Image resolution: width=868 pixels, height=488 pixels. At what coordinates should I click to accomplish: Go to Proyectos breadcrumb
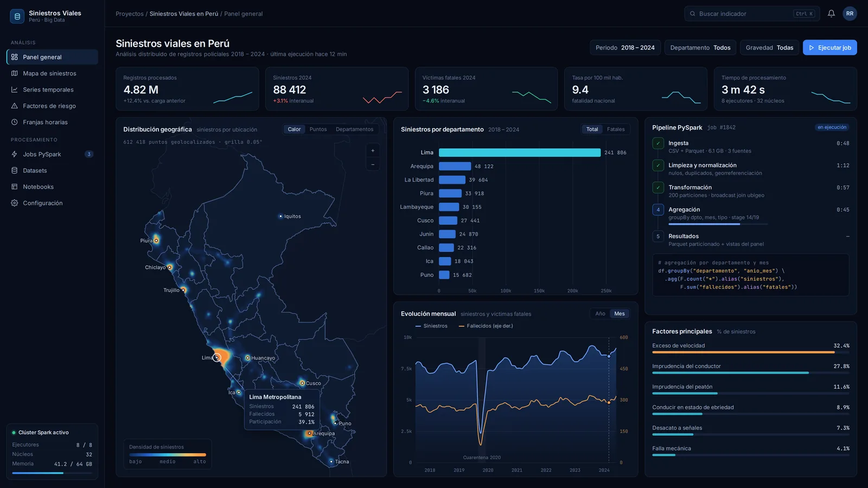pos(130,14)
